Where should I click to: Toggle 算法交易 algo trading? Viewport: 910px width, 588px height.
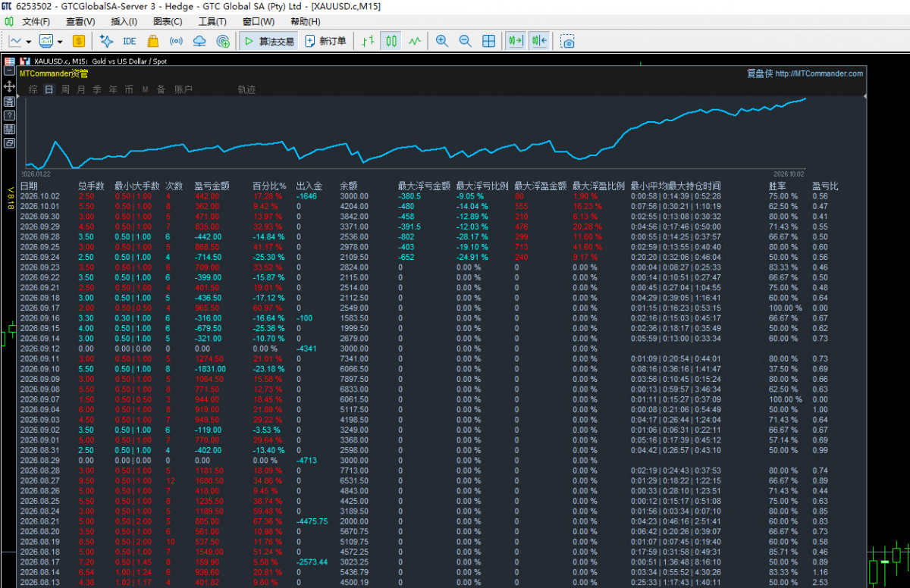(x=269, y=41)
